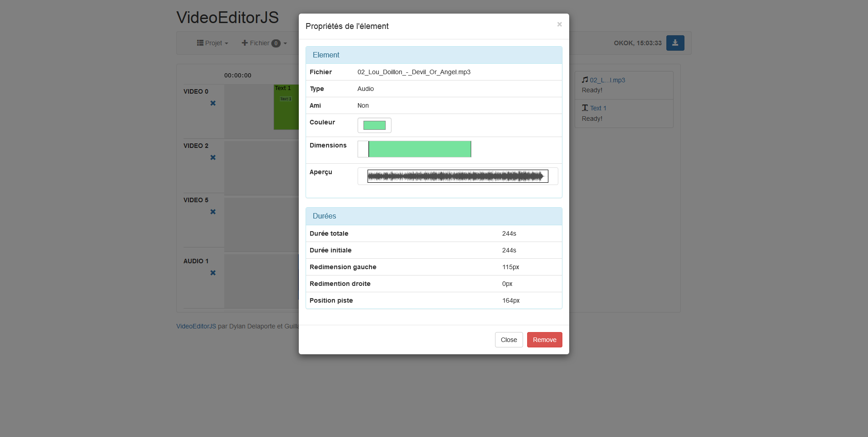Close the properties dialog with the top X
The image size is (868, 437).
[x=559, y=24]
